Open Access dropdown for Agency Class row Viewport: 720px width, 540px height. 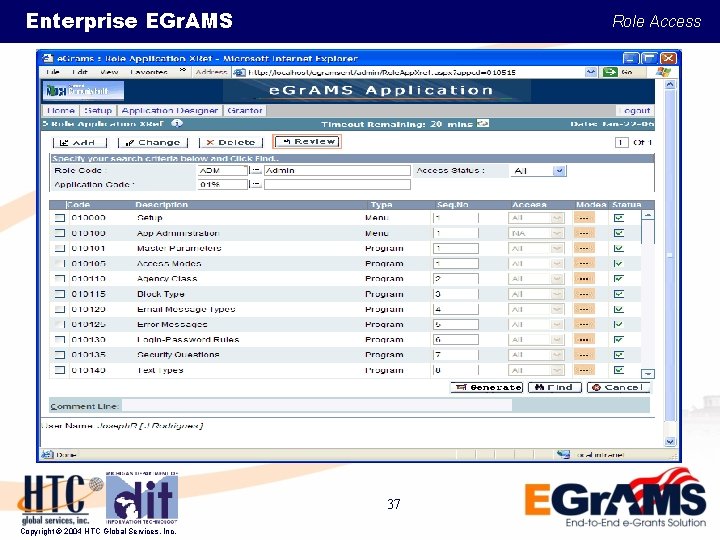pos(536,279)
